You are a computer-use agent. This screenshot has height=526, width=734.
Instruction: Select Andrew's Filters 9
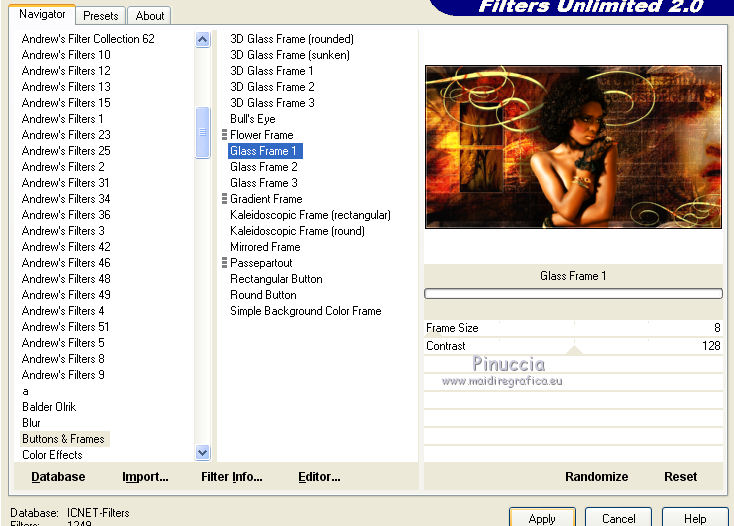point(63,375)
